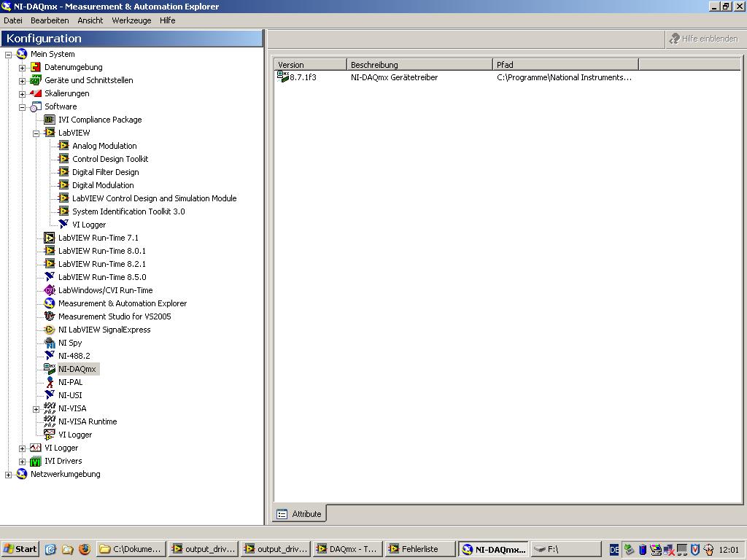The height and width of the screenshot is (560, 747).
Task: Click the NI-VISA icon
Action: point(50,408)
